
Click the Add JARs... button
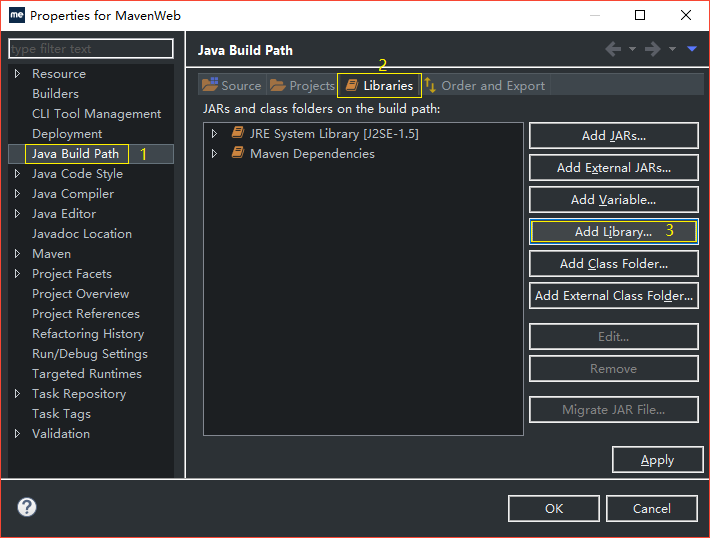[614, 135]
